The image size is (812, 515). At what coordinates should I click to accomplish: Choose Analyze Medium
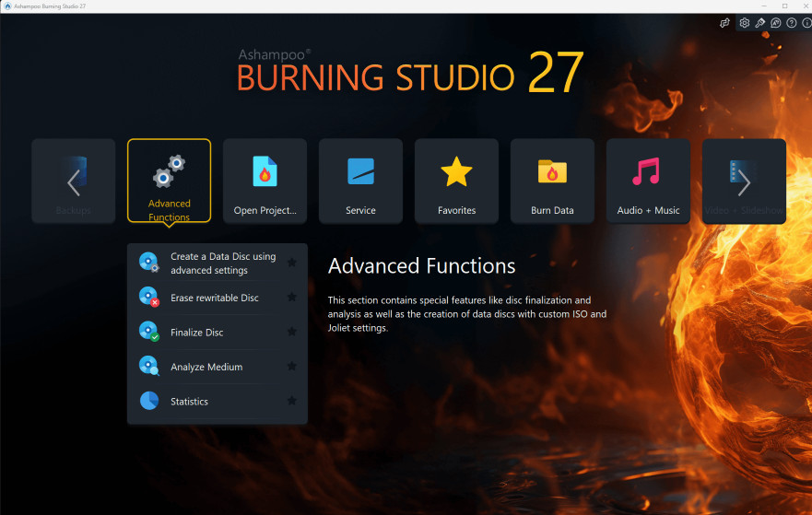coord(218,367)
